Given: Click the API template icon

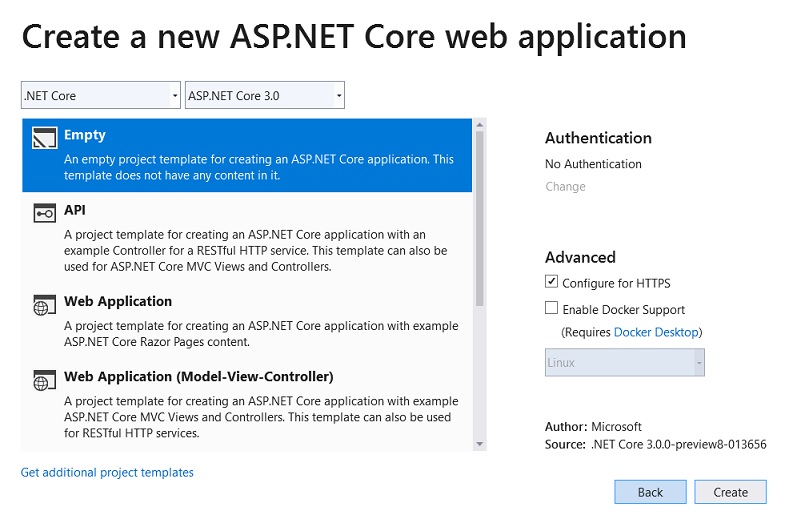Looking at the screenshot, I should (44, 213).
